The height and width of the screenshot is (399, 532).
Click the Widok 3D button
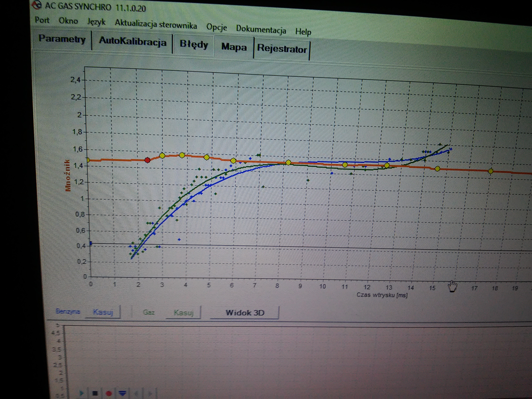245,313
